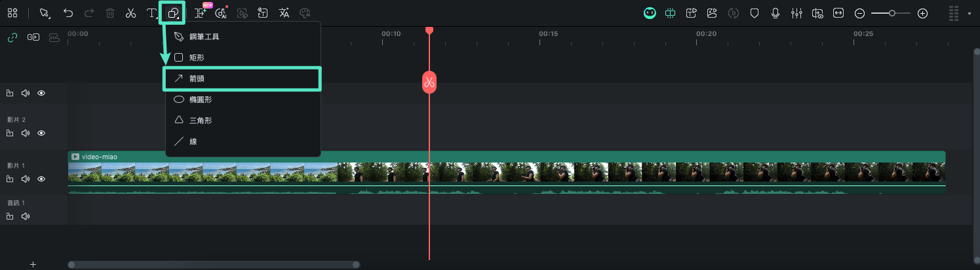Open the shape tool dropdown in toolbar
This screenshot has height=270, width=980.
[173, 13]
